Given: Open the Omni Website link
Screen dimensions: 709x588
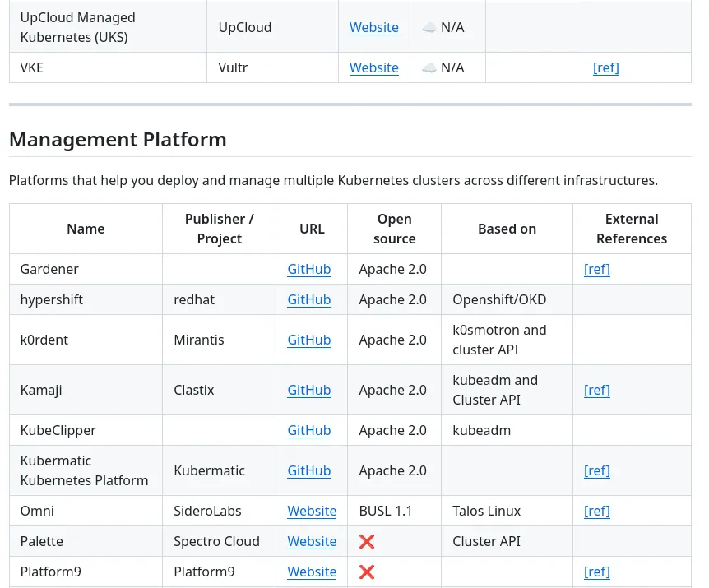Looking at the screenshot, I should tap(312, 511).
